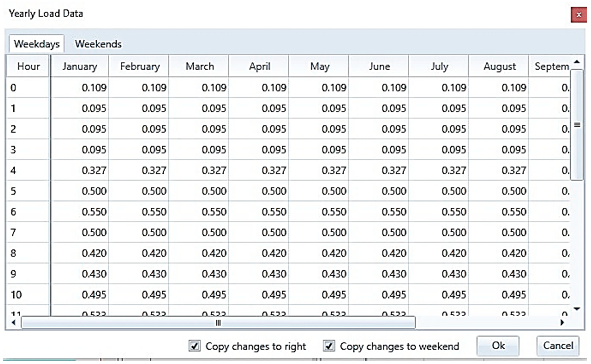The image size is (591, 364).
Task: Toggle Copy changes to weekend checkbox
Action: coord(329,346)
